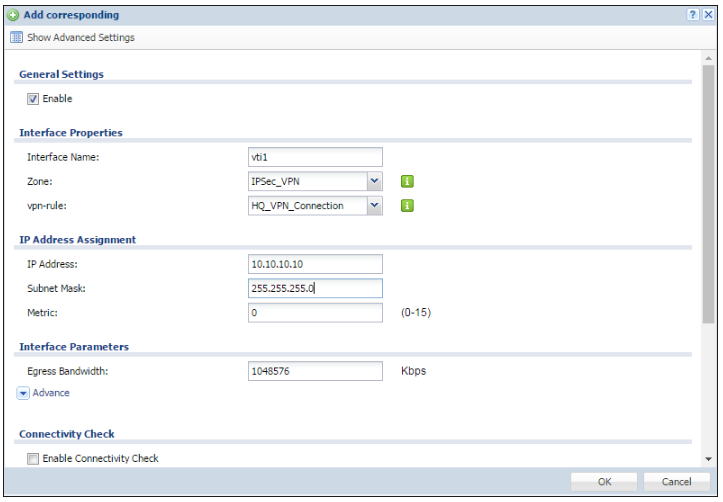Click the Show Advanced Settings icon

16,38
